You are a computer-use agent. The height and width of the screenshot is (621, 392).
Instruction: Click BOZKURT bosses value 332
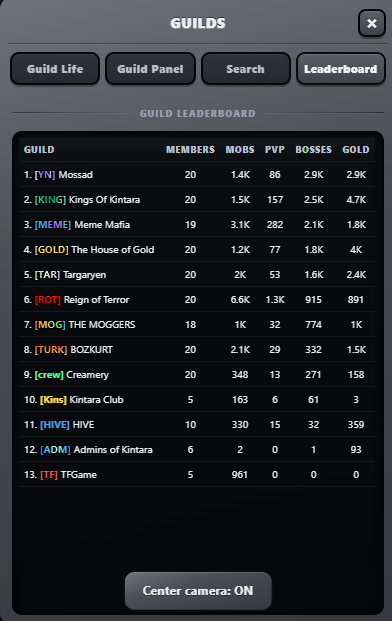[x=314, y=349]
